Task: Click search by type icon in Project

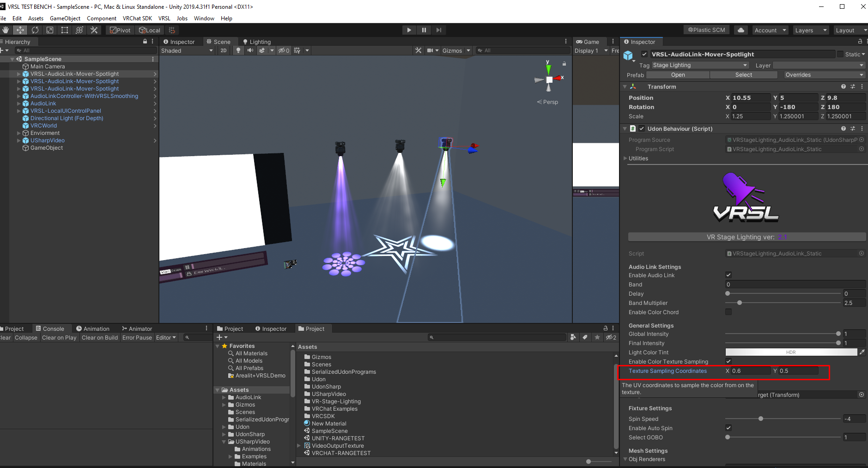Action: point(573,337)
